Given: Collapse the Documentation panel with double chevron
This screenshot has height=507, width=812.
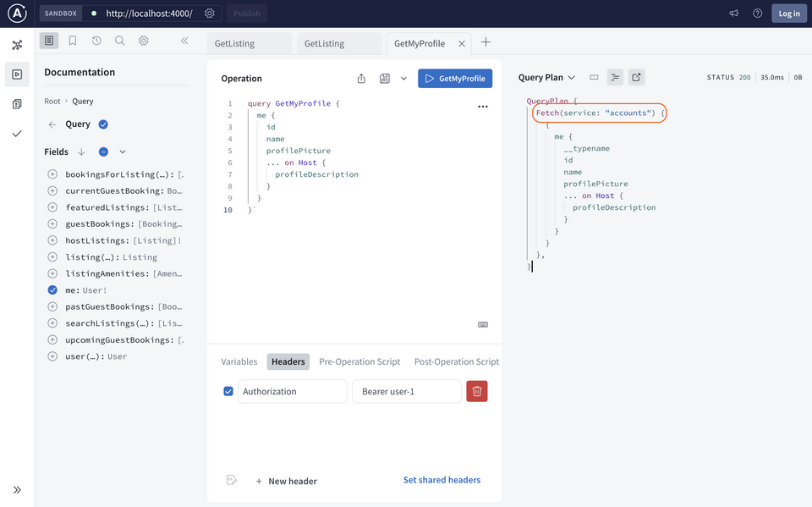Looking at the screenshot, I should point(184,41).
